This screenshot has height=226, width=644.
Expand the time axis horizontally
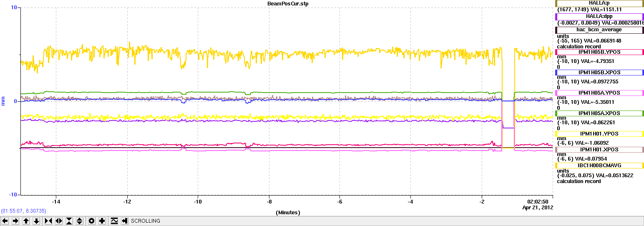[58, 221]
